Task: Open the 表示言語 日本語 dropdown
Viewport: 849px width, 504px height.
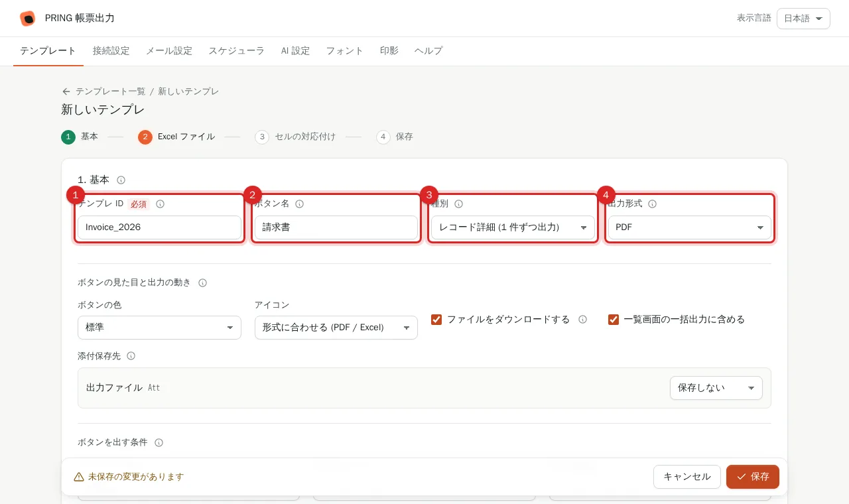Action: click(803, 19)
